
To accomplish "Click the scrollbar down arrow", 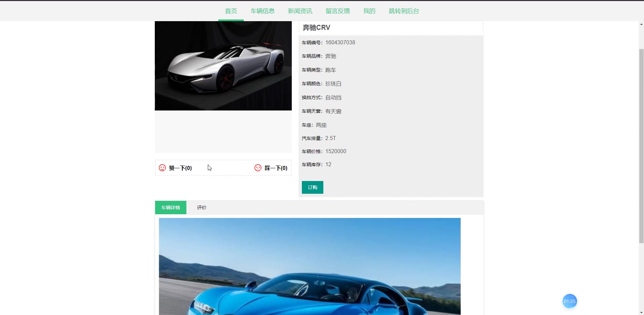I will pos(641,312).
